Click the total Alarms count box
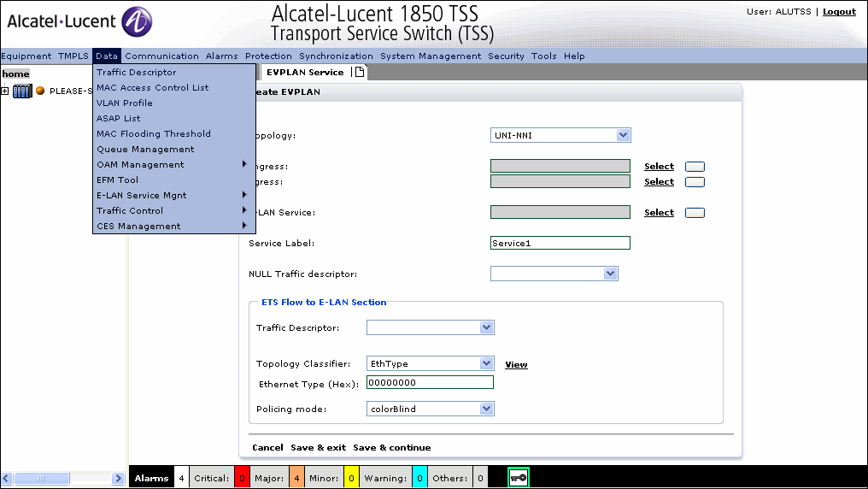 point(181,478)
